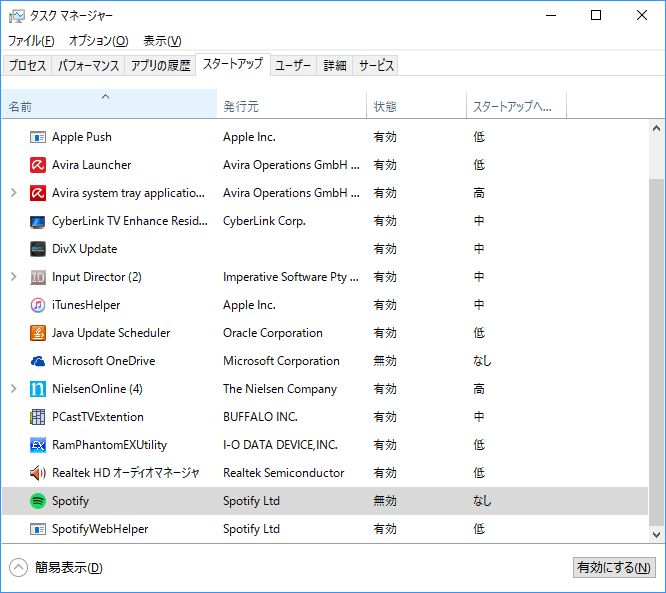Click the SpotifyWebHelper icon
This screenshot has width=666, height=593.
(x=38, y=529)
